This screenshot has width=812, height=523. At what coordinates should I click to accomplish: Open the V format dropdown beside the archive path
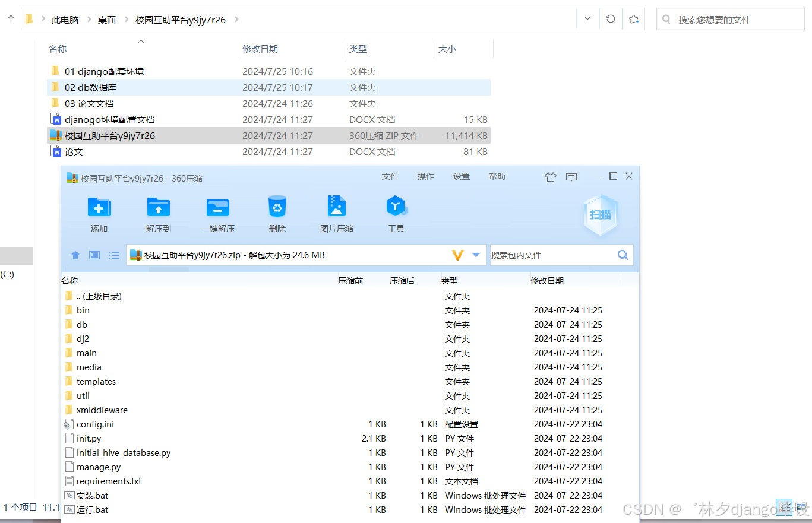pos(458,255)
